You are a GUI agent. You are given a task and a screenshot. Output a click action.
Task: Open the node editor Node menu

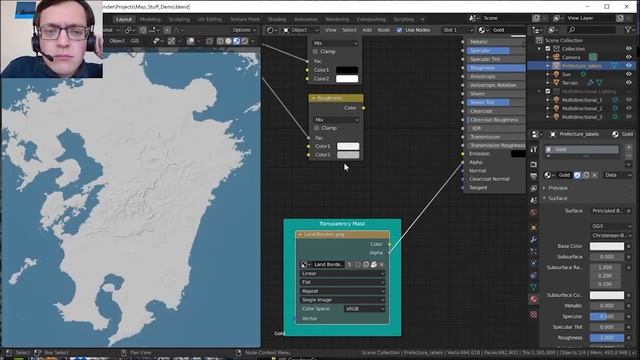tap(384, 30)
